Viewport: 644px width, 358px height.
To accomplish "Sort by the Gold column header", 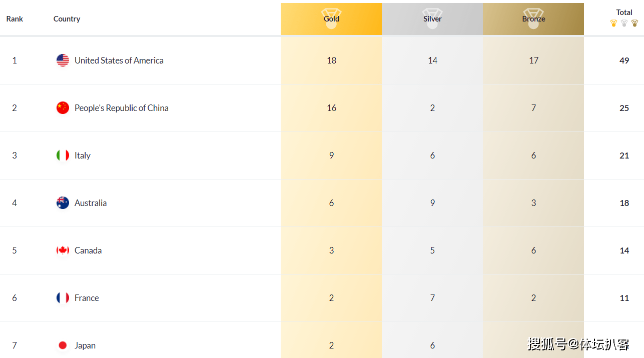I will pos(331,19).
